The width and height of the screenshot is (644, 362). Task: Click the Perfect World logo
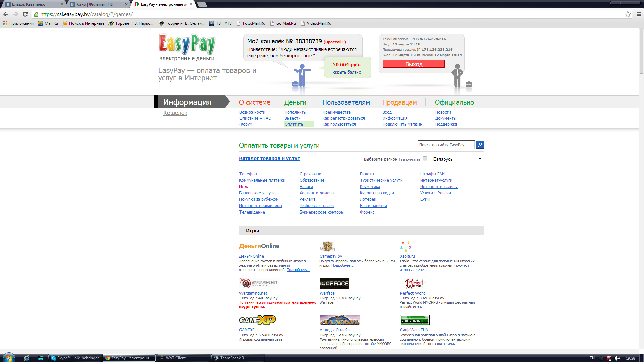415,283
